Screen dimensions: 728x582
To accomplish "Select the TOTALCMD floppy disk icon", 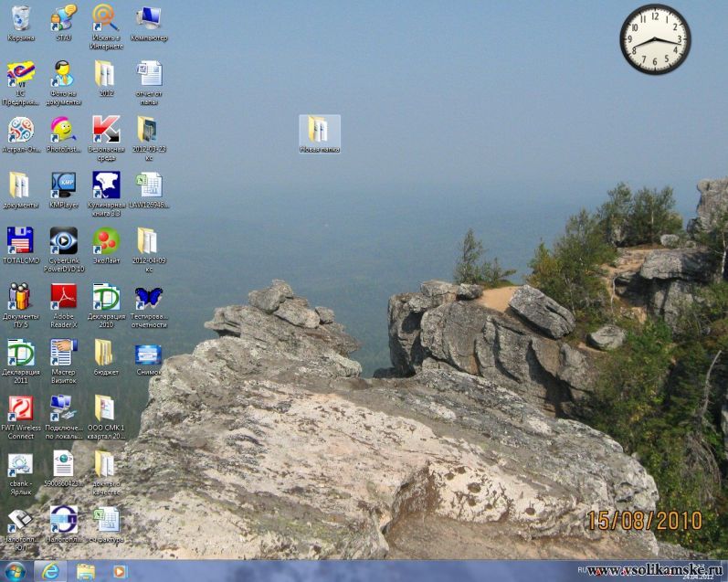I will coord(20,241).
